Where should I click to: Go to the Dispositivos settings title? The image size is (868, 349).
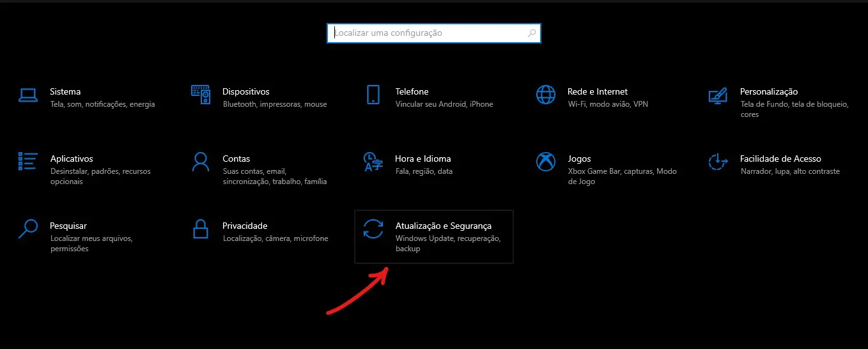pos(246,91)
